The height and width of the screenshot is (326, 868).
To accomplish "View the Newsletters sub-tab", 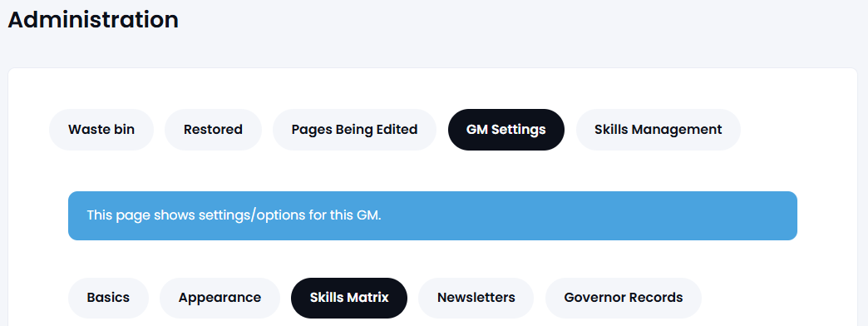I will pyautogui.click(x=476, y=298).
